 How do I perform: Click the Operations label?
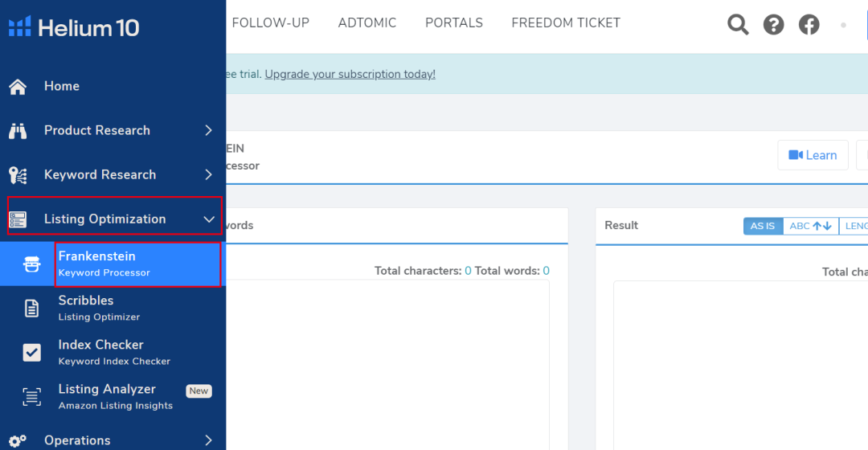click(x=77, y=440)
